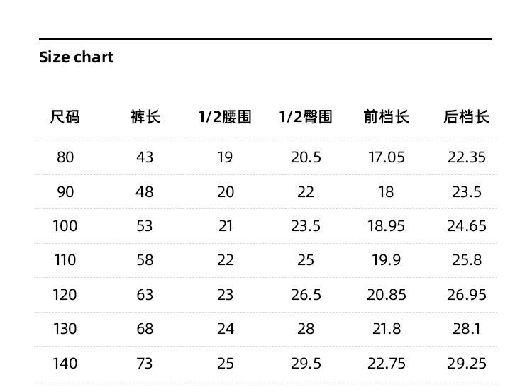The width and height of the screenshot is (532, 392).
Task: Select the 尺码 column header
Action: [65, 117]
